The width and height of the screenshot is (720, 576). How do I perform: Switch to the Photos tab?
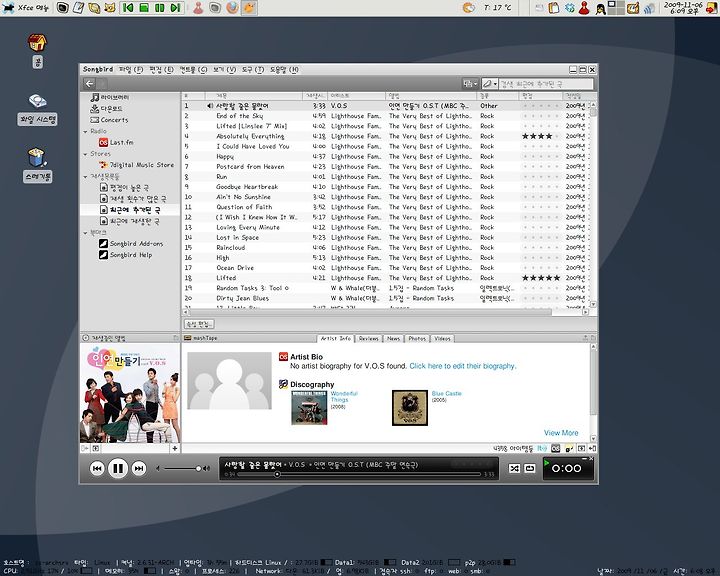[x=417, y=339]
